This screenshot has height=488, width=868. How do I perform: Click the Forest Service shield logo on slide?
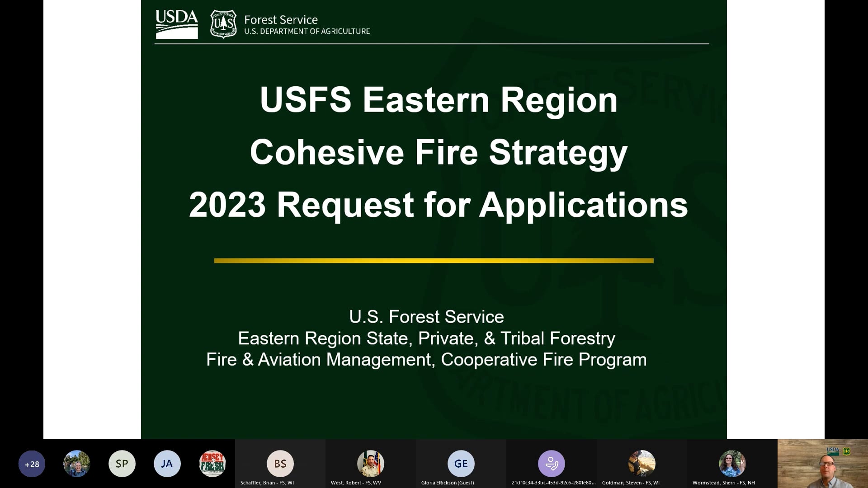click(x=224, y=23)
